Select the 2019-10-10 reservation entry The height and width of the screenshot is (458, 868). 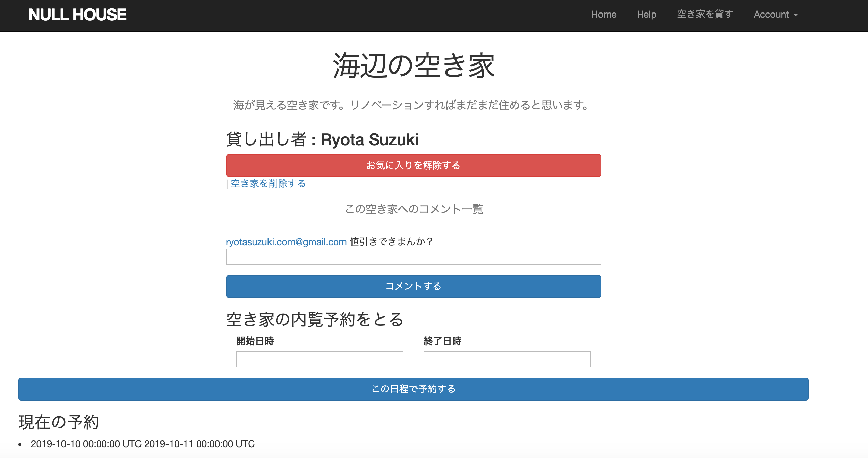coord(142,444)
